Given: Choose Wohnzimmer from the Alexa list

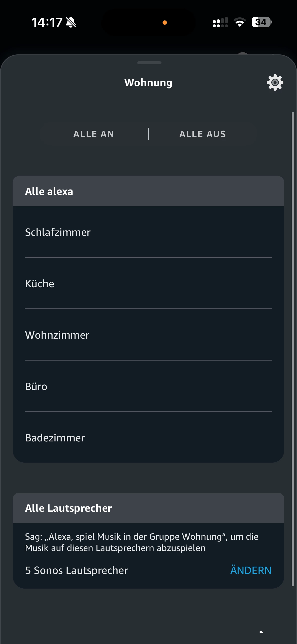Looking at the screenshot, I should point(57,335).
